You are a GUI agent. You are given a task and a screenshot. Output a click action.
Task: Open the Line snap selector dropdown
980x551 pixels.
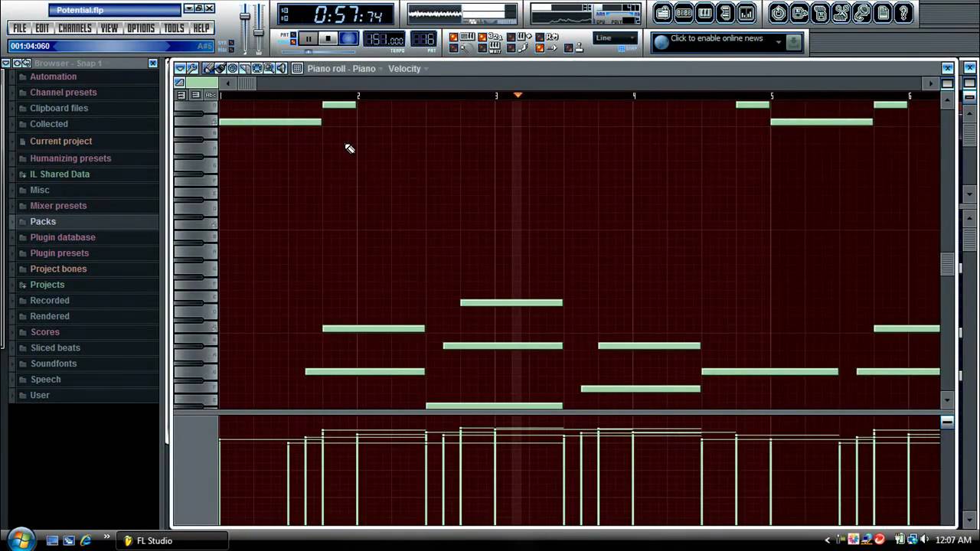[x=616, y=38]
